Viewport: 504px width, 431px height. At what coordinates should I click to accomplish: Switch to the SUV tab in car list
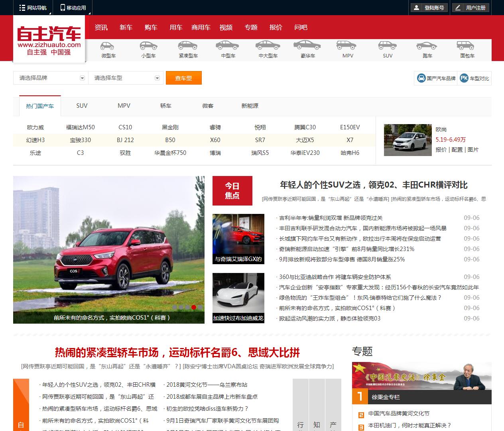tap(82, 106)
